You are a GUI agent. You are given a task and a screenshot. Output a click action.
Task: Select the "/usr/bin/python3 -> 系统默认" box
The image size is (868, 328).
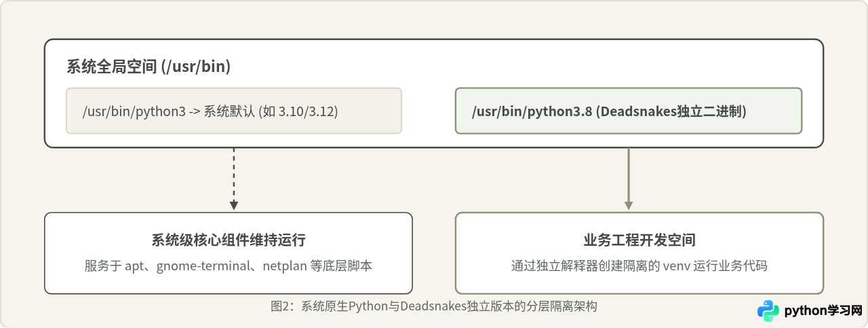pos(234,111)
